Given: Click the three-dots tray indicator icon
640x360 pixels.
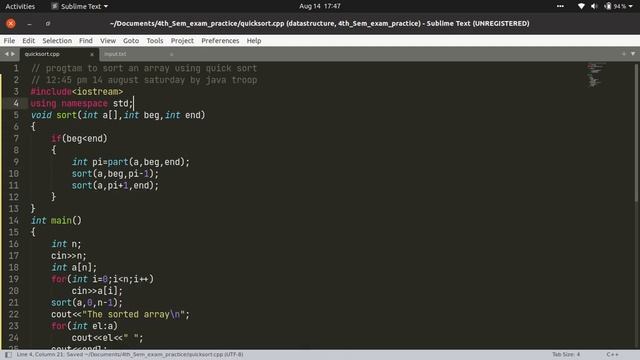Looking at the screenshot, I should [x=560, y=6].
